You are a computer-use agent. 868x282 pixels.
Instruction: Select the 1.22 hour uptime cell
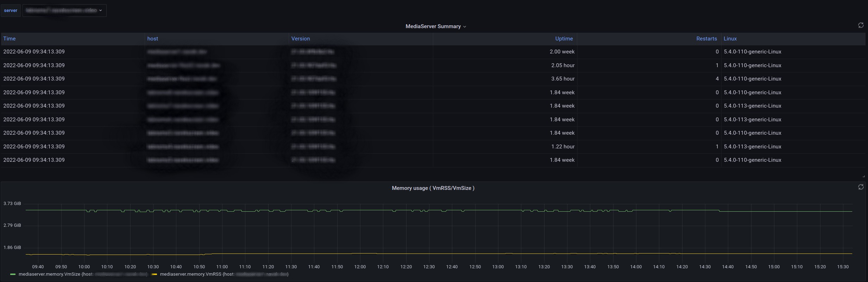tap(562, 147)
